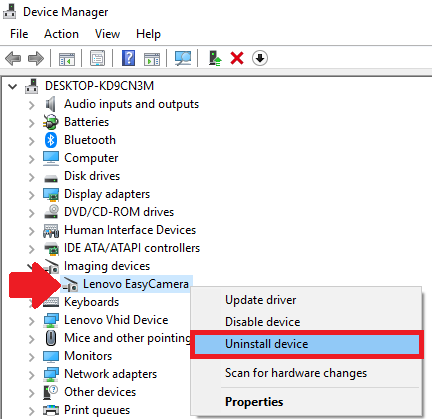Image resolution: width=433 pixels, height=419 pixels.
Task: Click the Bluetooth category icon
Action: (51, 140)
